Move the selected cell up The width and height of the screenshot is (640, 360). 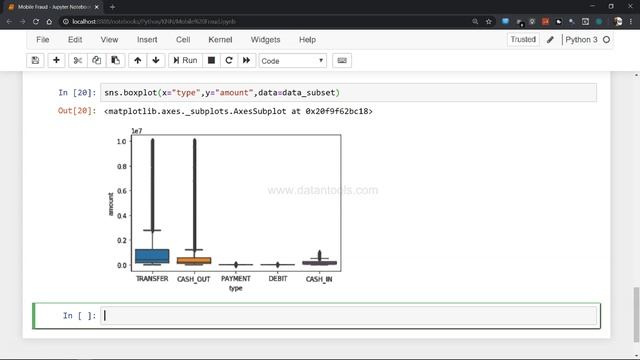tap(138, 60)
